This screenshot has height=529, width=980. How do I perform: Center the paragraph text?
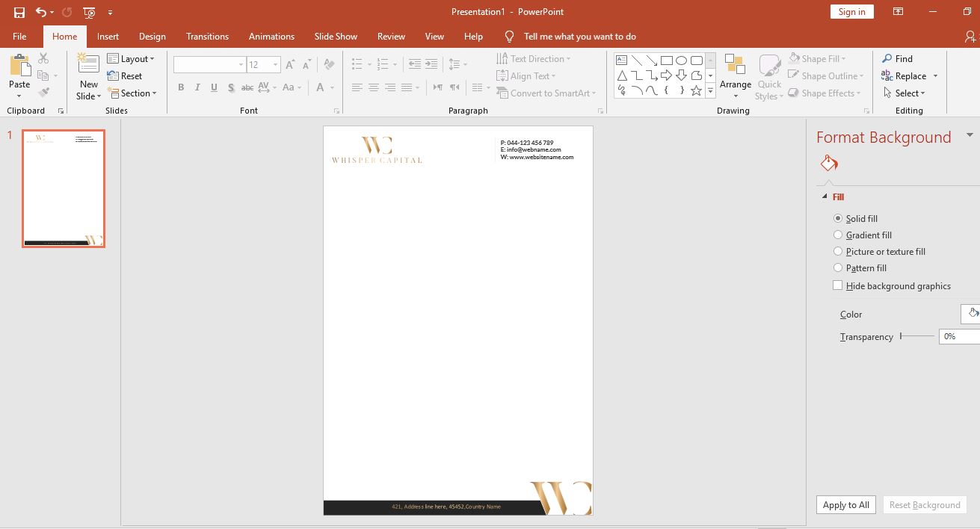pos(374,87)
